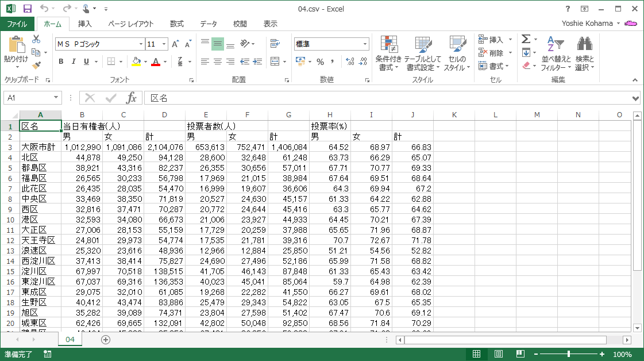Image resolution: width=644 pixels, height=361 pixels.
Task: Cut selection using the scissors icon
Action: click(x=36, y=40)
